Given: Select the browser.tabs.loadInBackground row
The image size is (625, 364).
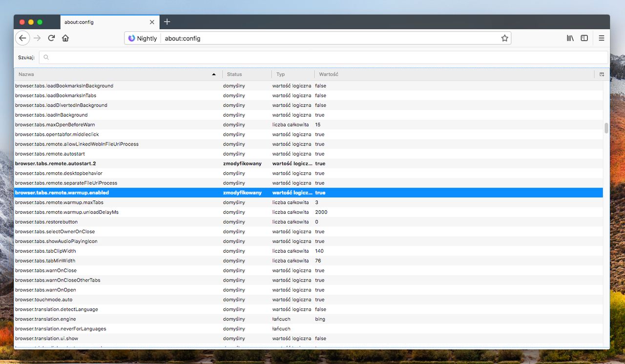Looking at the screenshot, I should (309, 115).
